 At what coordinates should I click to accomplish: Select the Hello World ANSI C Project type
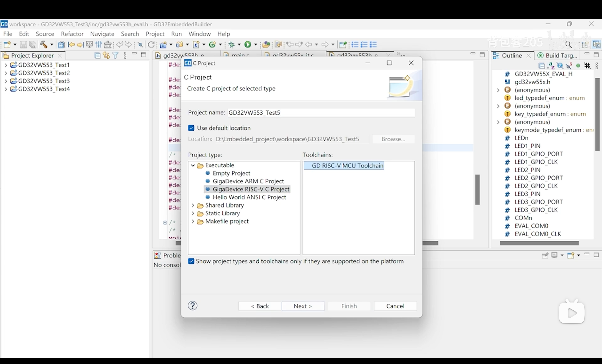(249, 197)
